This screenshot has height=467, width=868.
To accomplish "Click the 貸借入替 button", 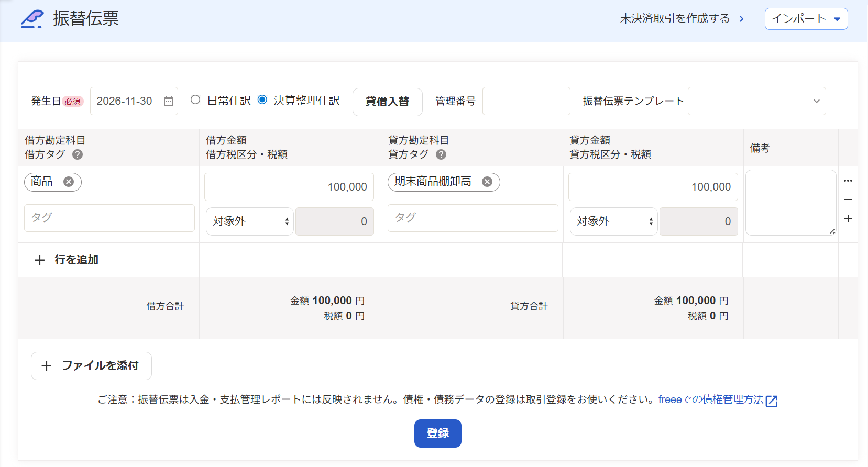I will pos(387,102).
